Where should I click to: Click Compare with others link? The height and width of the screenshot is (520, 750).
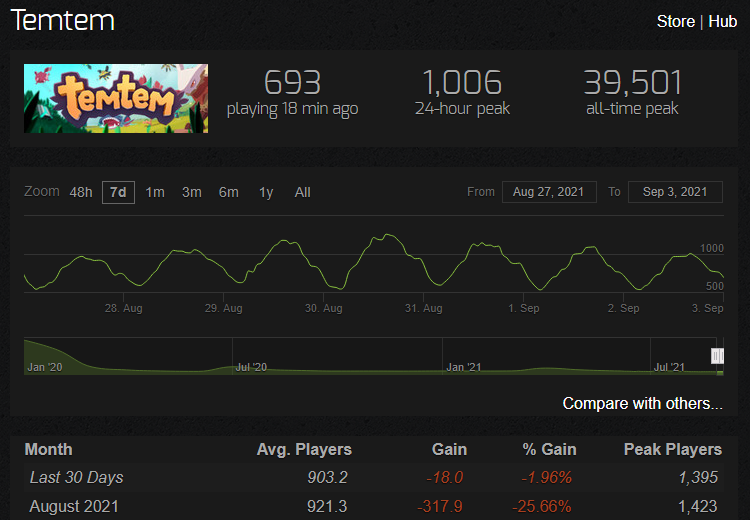click(642, 403)
